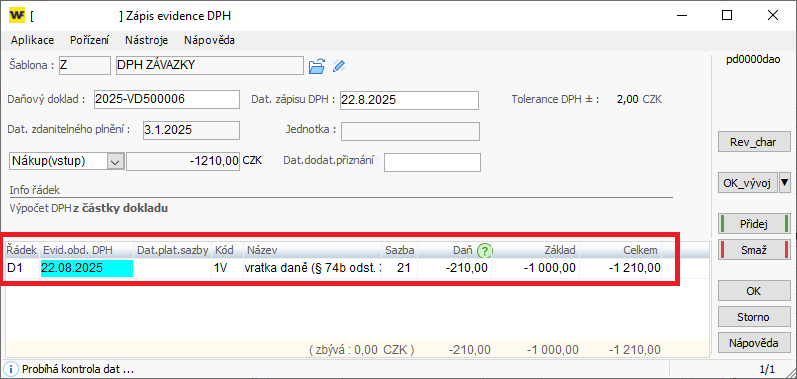
Task: Click the DPH ZÁVAZKY template name field
Action: pyautogui.click(x=209, y=66)
